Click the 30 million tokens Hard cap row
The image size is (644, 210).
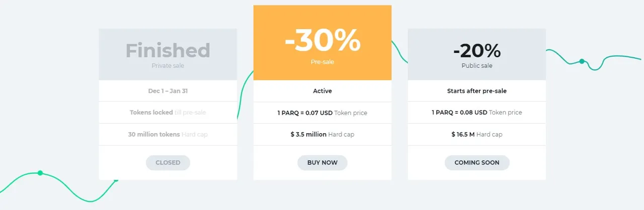168,134
